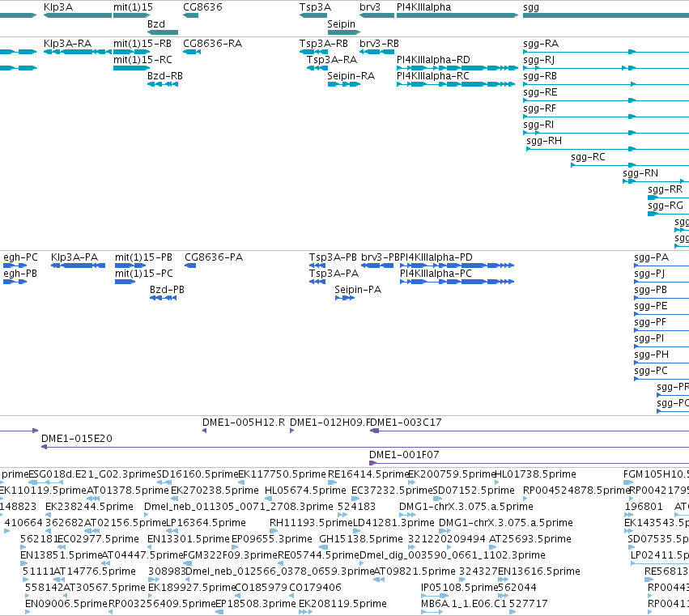Click the sgg-RJ transcript label
Screen dimensions: 689x616
[x=538, y=60]
